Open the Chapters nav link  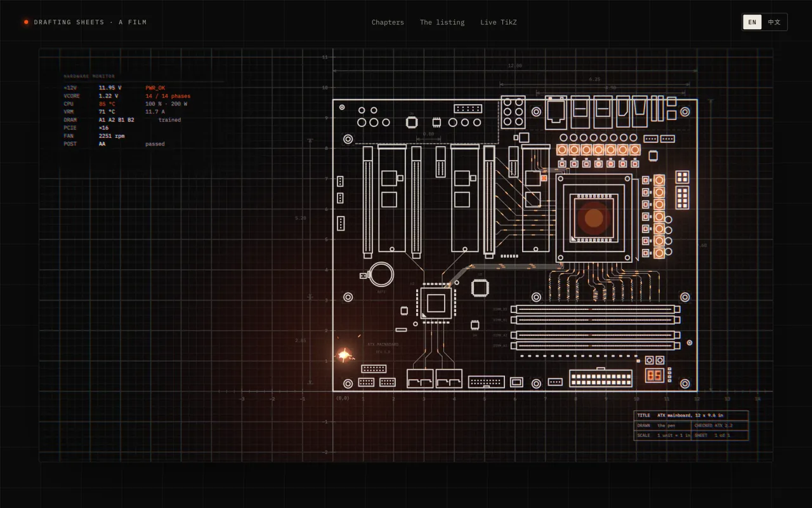click(x=388, y=22)
